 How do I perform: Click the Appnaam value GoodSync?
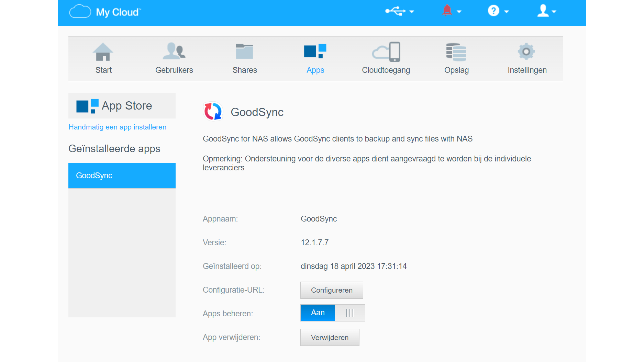pos(319,219)
